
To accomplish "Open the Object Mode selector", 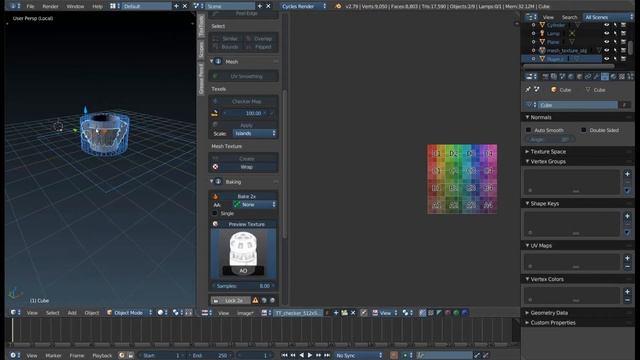I will (x=130, y=313).
